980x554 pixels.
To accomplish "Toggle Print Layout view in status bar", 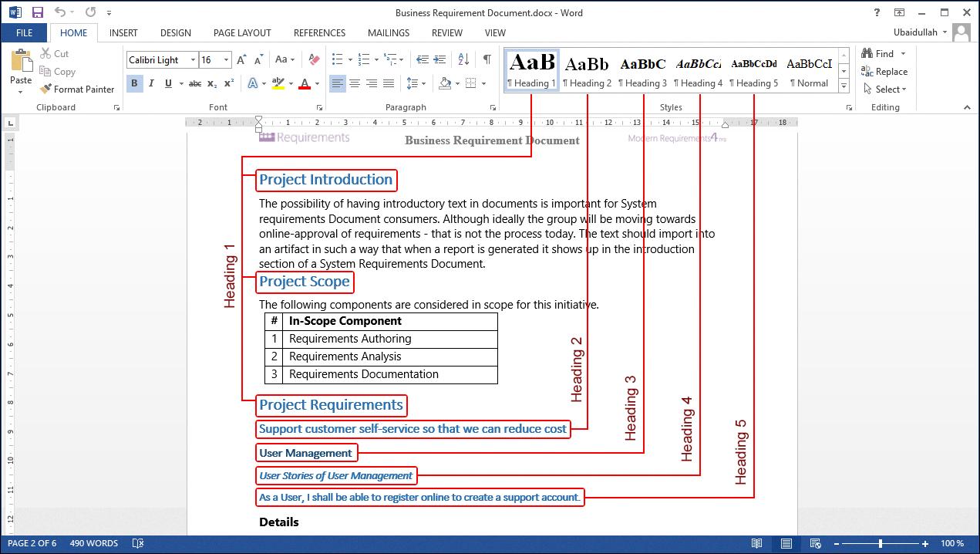I will tap(786, 544).
